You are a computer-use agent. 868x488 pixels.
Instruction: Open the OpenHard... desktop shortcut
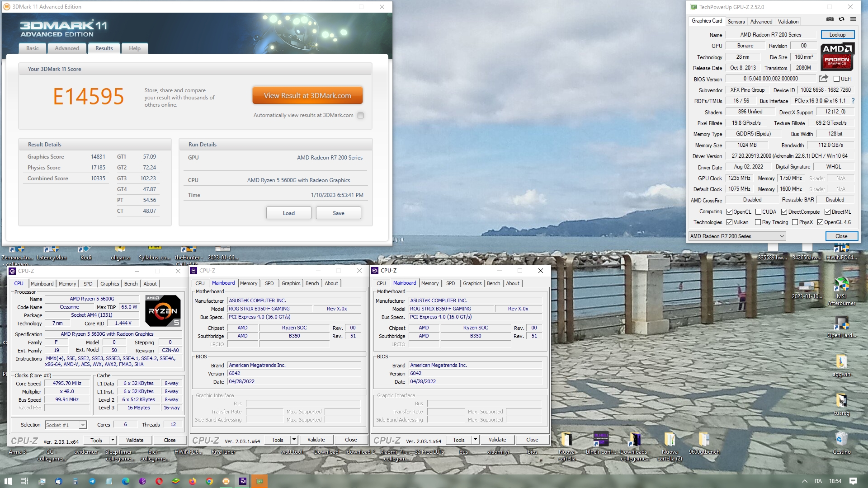841,327
